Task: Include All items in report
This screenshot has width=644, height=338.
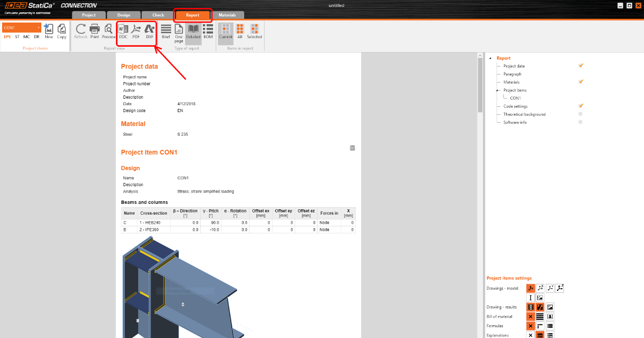Action: [x=240, y=31]
